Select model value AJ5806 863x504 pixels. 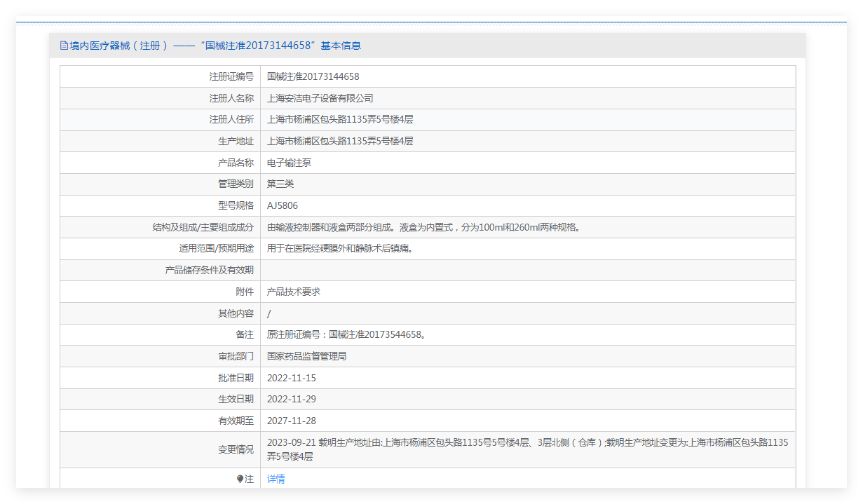(x=282, y=205)
